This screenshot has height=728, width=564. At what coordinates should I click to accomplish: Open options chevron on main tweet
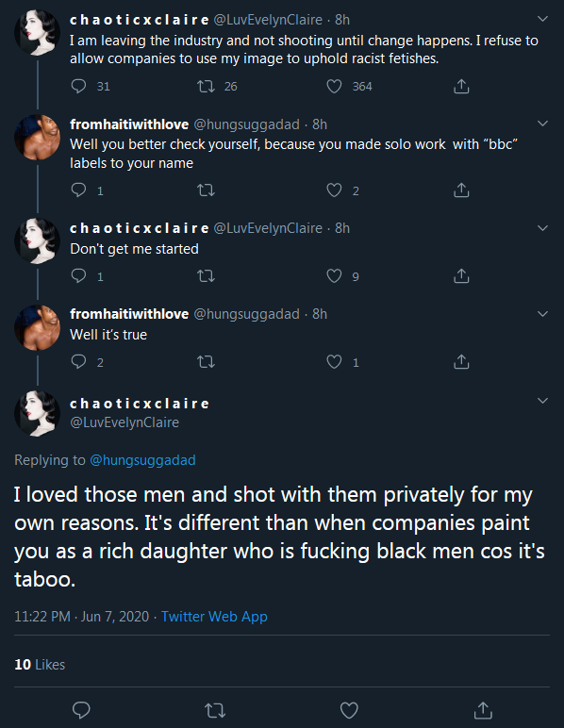542,401
